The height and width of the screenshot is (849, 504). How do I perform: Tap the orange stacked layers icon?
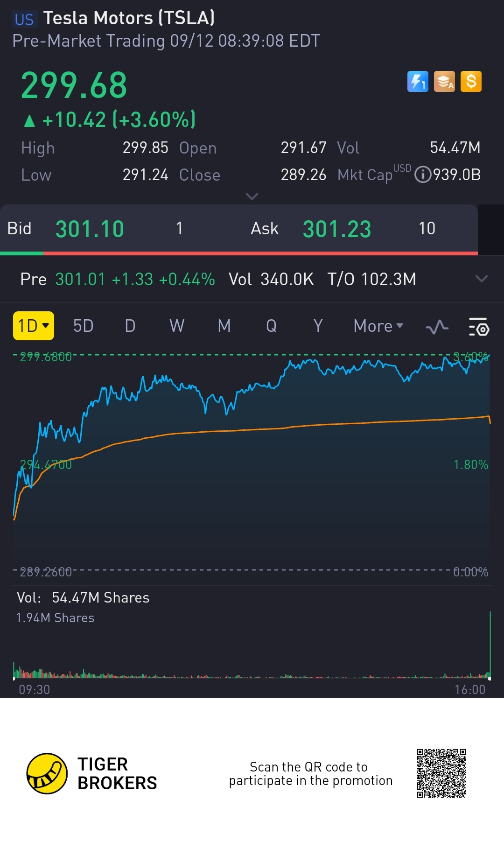[444, 82]
